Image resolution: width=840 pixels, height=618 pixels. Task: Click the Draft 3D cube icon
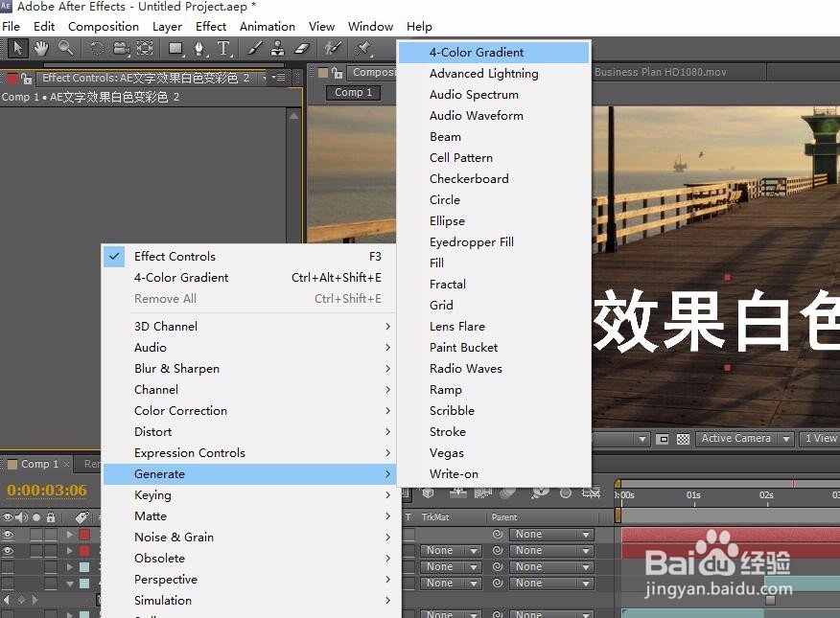(428, 492)
